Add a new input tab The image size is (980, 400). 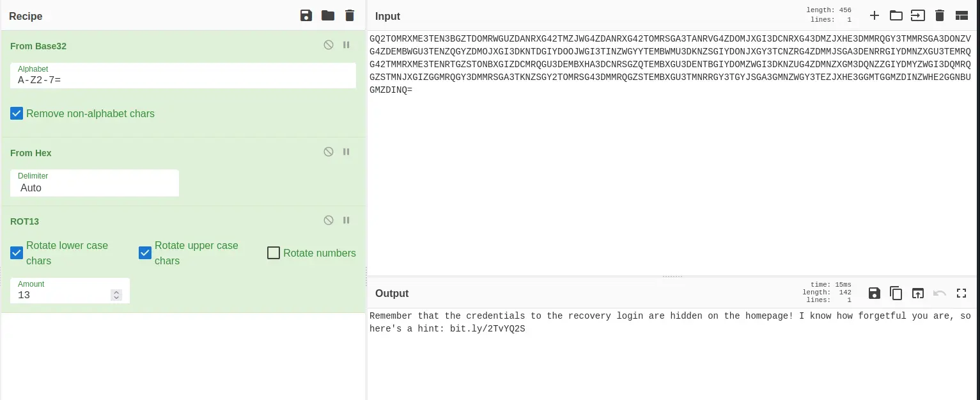[x=875, y=16]
